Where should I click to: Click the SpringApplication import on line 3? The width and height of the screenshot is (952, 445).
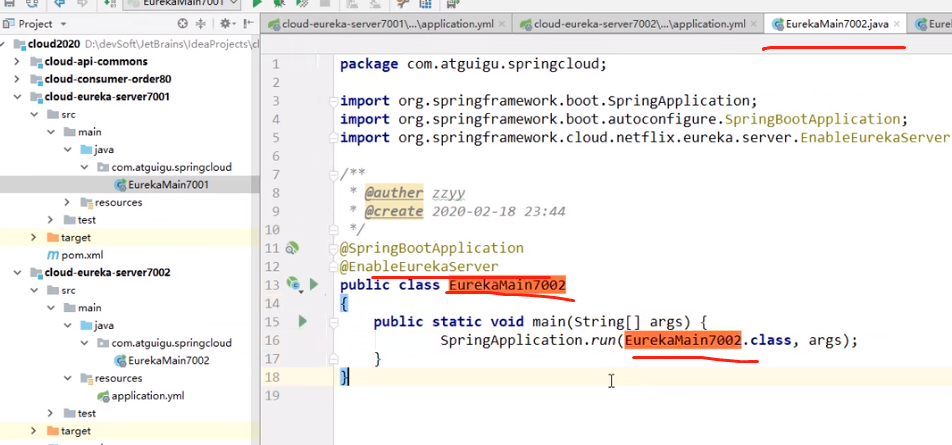click(549, 101)
